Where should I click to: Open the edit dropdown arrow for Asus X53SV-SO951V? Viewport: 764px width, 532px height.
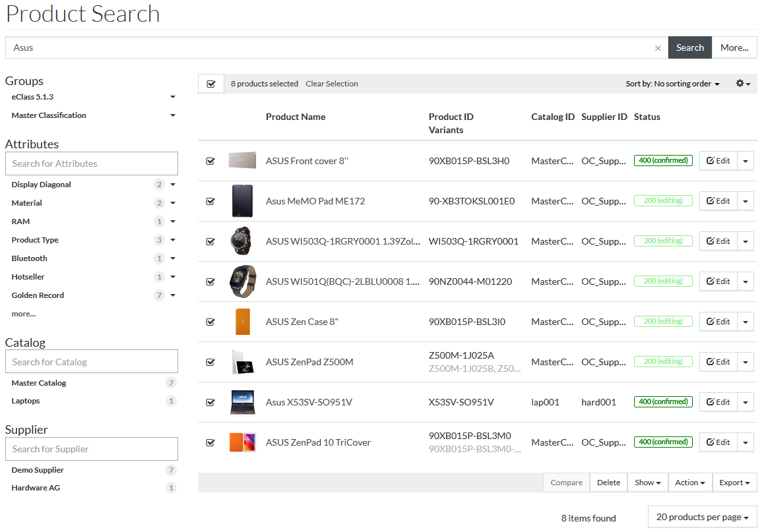pos(746,403)
